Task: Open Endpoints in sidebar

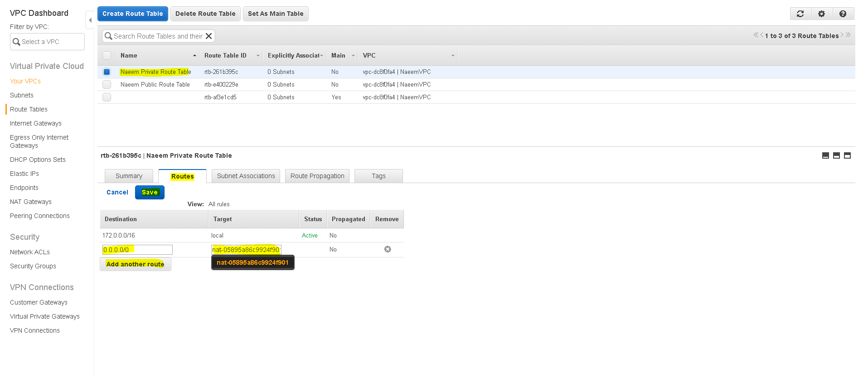Action: (x=24, y=188)
